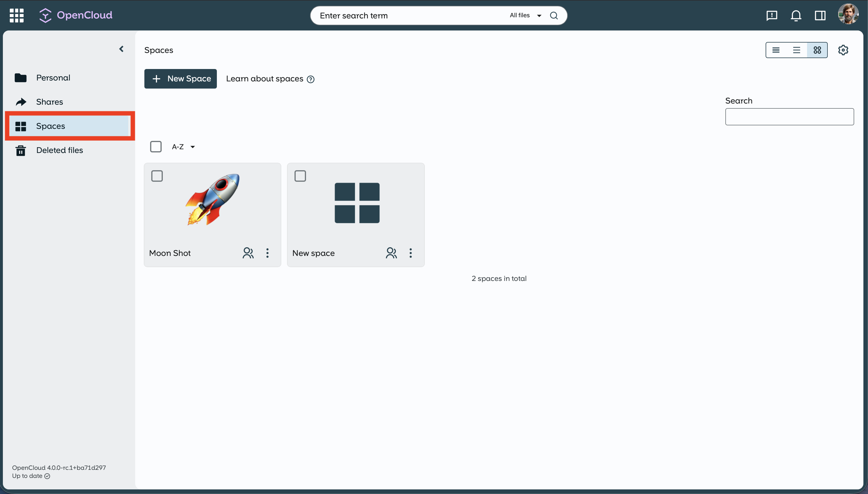Switch to list view layout
Image resolution: width=868 pixels, height=494 pixels.
797,50
